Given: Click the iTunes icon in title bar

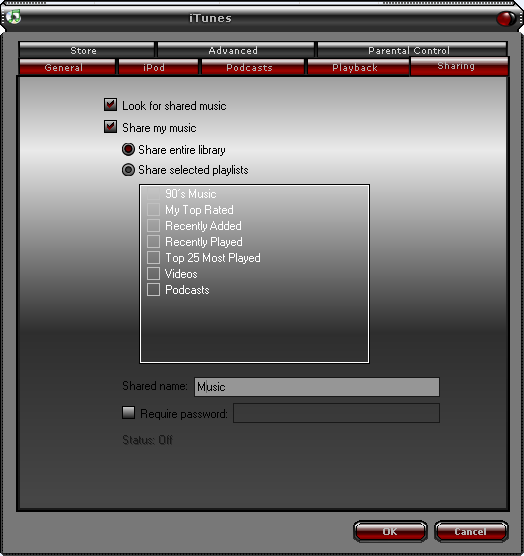Looking at the screenshot, I should coord(13,16).
